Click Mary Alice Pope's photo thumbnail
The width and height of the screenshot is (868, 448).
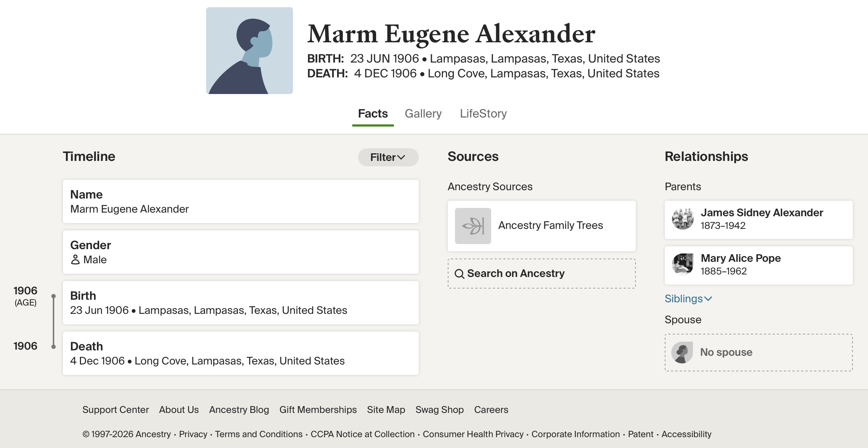pos(683,264)
